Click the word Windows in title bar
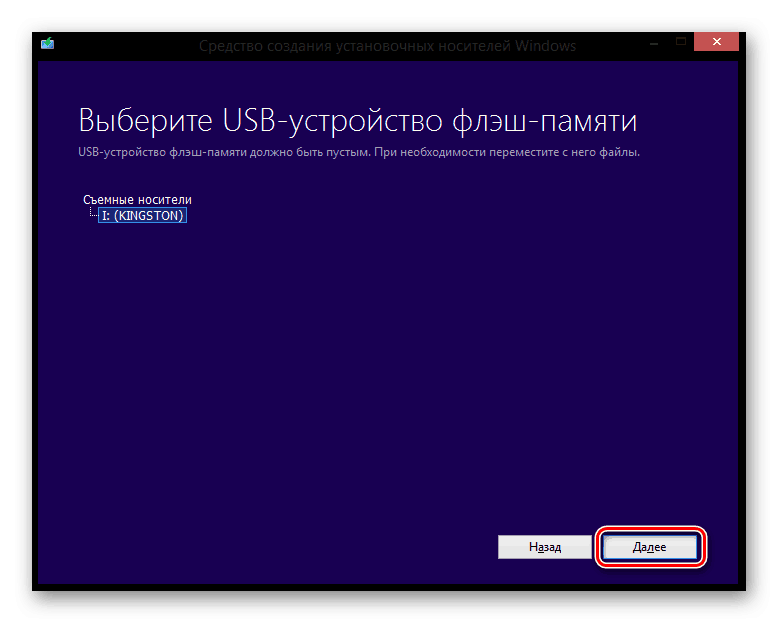 coord(549,46)
